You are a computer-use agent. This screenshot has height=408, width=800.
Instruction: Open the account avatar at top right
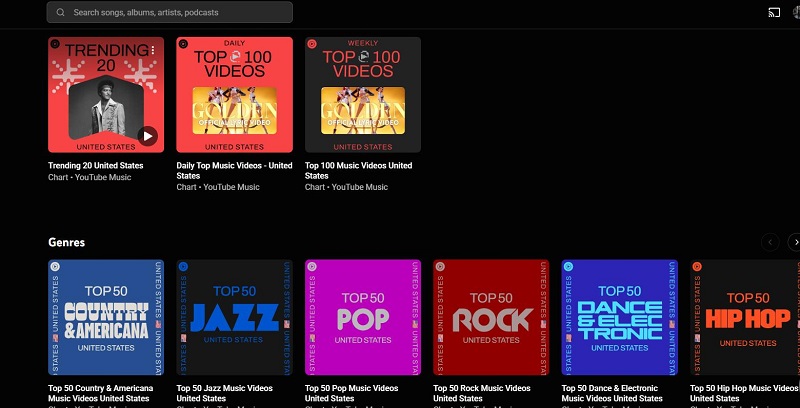click(796, 12)
